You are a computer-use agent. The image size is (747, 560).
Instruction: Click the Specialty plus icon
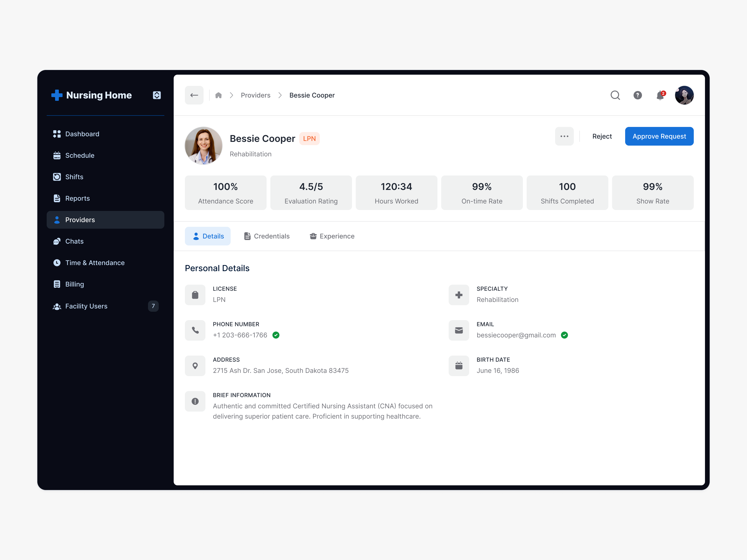[x=459, y=295]
